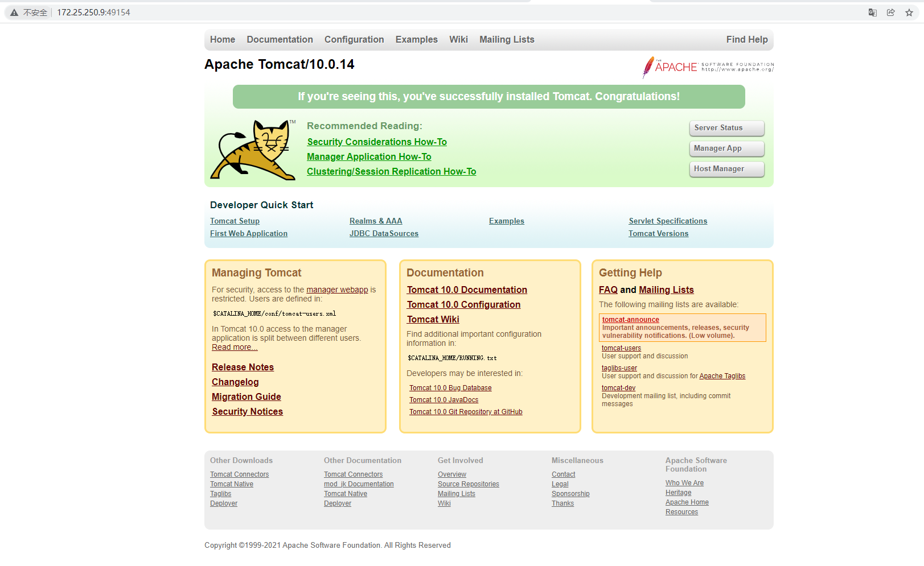The height and width of the screenshot is (566, 924).
Task: Open the Manager App button
Action: pos(726,148)
